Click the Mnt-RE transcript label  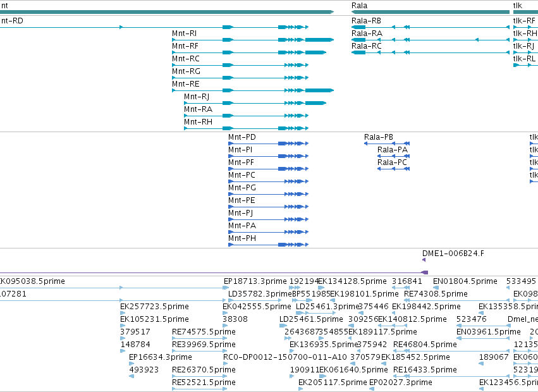[186, 84]
